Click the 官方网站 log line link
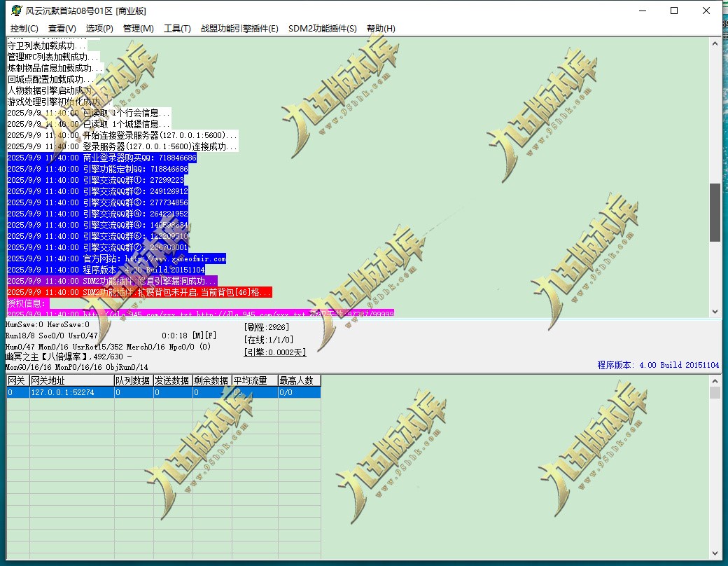728x566 pixels. pos(116,258)
